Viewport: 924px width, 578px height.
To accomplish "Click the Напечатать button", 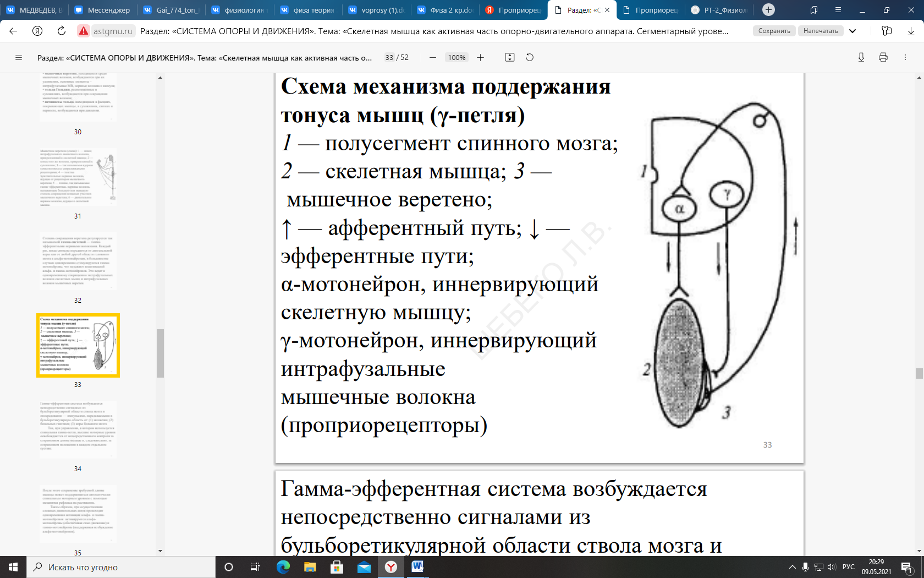I will 821,31.
